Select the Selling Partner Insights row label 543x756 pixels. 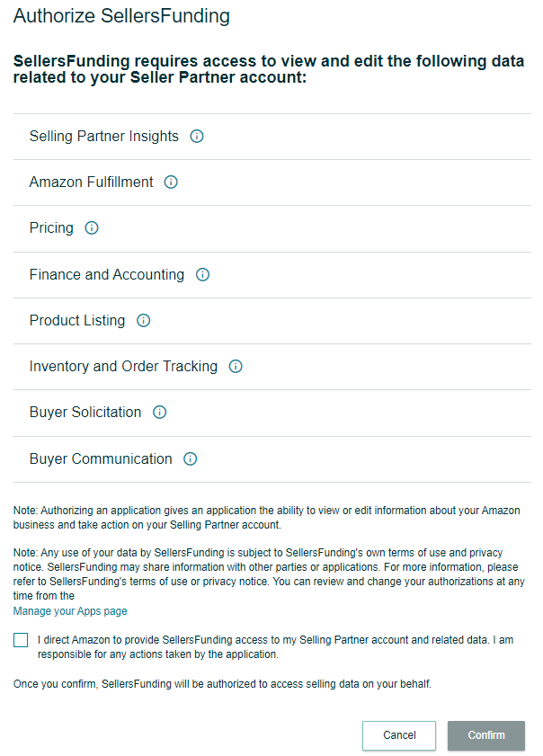(103, 137)
